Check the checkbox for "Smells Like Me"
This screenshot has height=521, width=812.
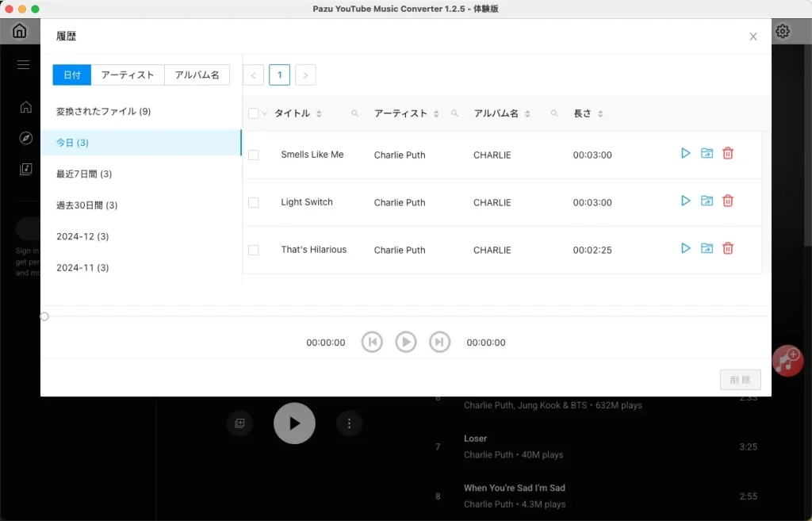coord(254,155)
